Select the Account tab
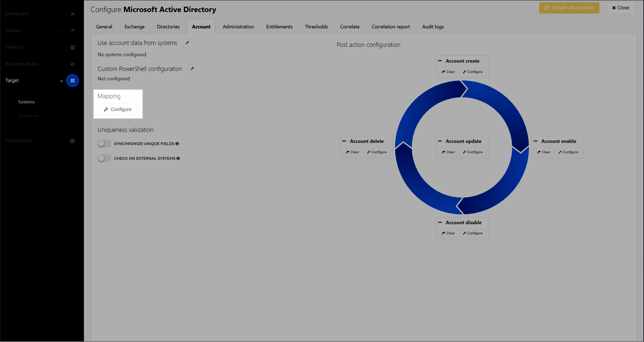 [x=201, y=27]
